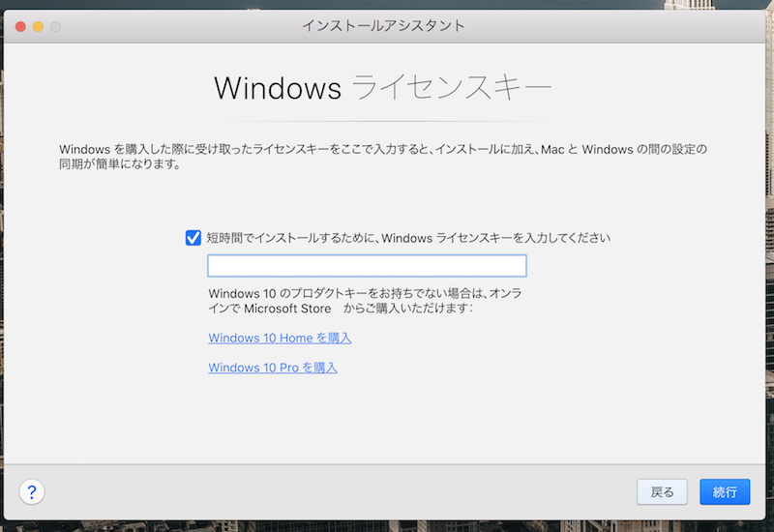Click the インストールアシスタント window title
The height and width of the screenshot is (532, 774).
[383, 25]
